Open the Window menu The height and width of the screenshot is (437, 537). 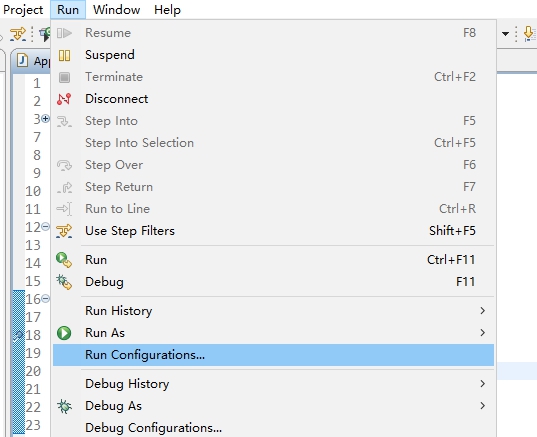coord(116,10)
